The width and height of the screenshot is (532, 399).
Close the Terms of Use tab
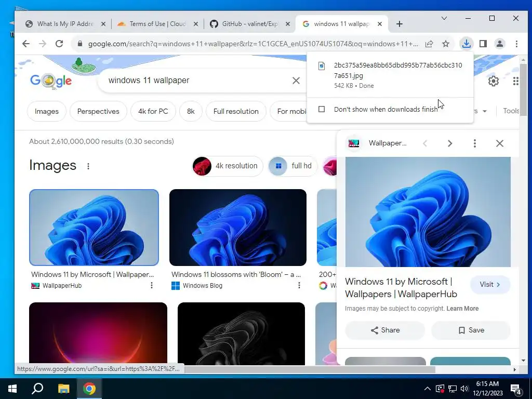point(196,24)
